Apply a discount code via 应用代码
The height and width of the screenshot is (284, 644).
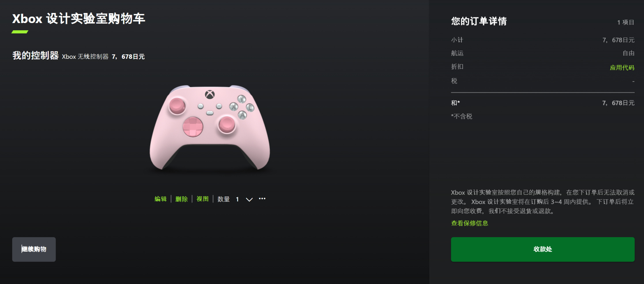[622, 68]
